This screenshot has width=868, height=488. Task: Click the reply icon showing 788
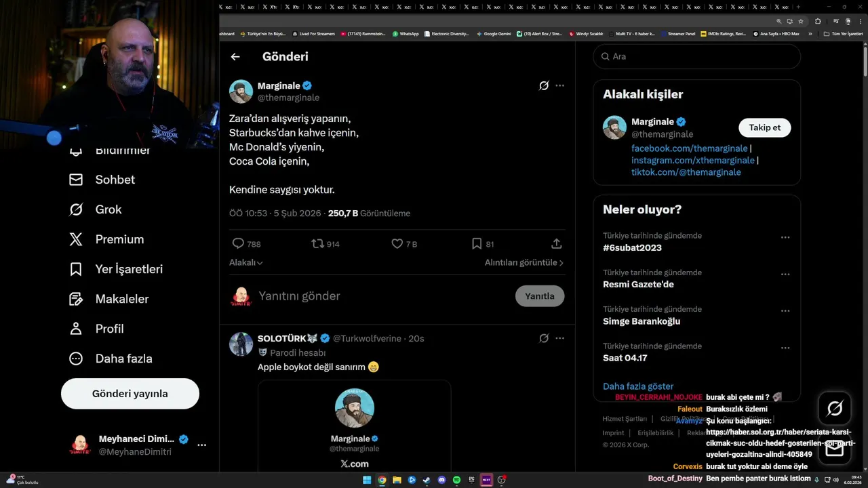[x=238, y=243]
